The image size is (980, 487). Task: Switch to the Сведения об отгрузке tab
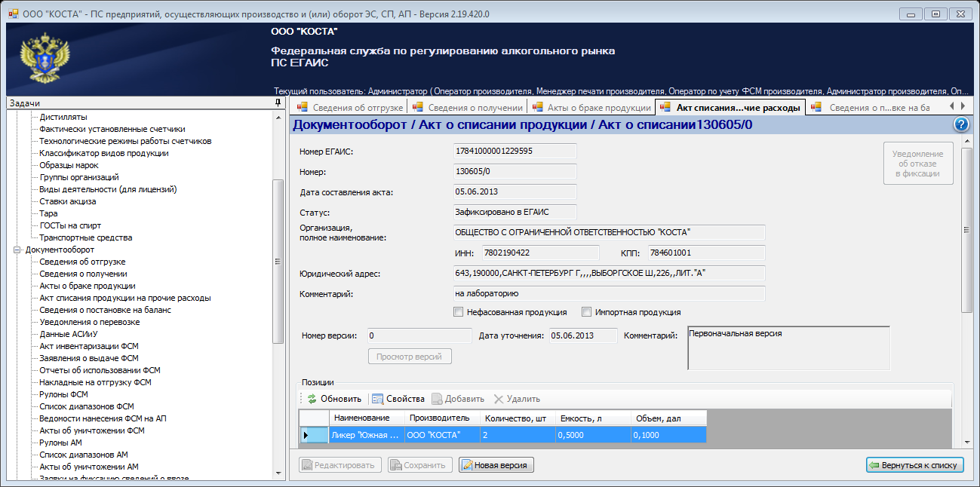click(x=351, y=108)
